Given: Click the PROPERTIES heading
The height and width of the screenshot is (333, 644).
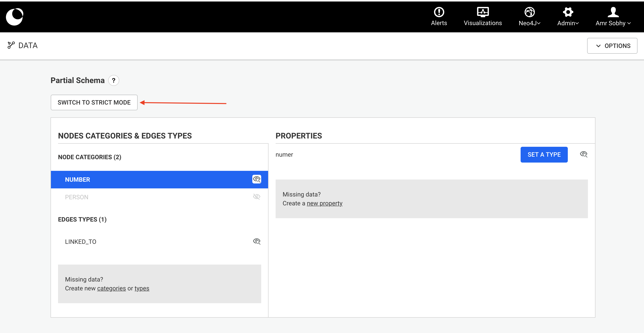Looking at the screenshot, I should click(x=299, y=136).
